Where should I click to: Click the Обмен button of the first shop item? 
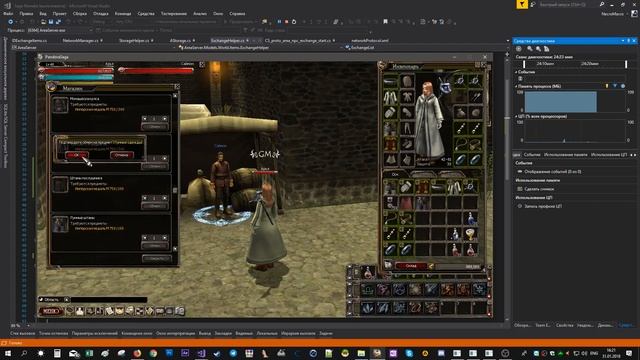pos(155,127)
